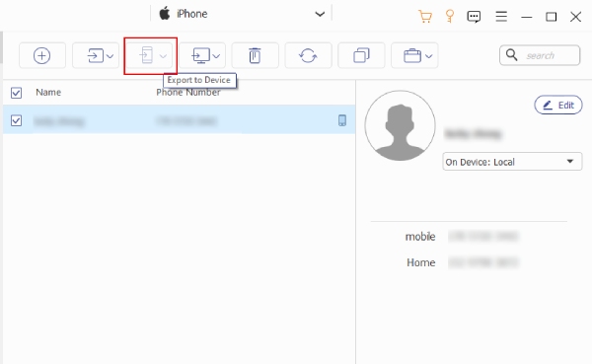
Task: Expand the arrow next to export to PC
Action: (x=216, y=56)
